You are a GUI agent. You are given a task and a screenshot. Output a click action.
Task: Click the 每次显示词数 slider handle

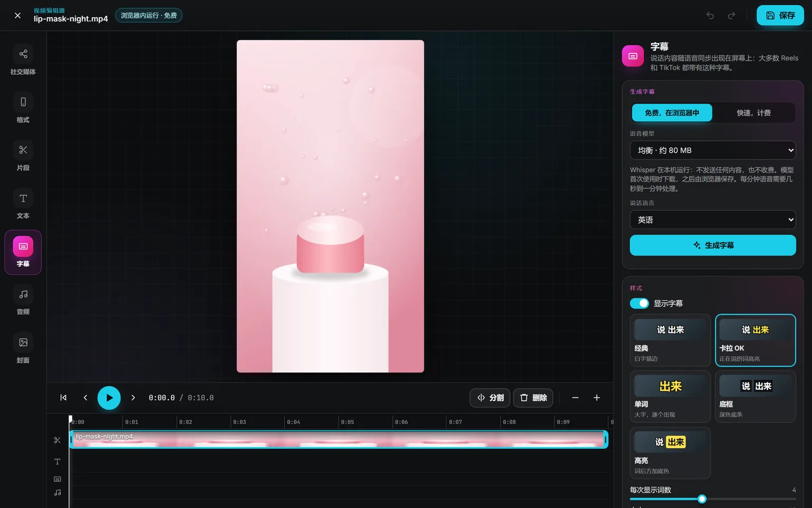702,499
